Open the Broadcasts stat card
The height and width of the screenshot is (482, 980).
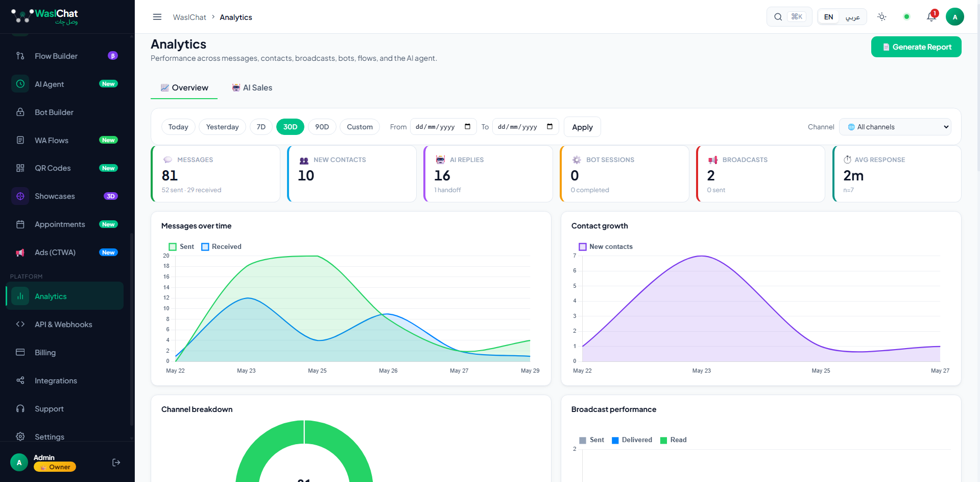coord(761,174)
